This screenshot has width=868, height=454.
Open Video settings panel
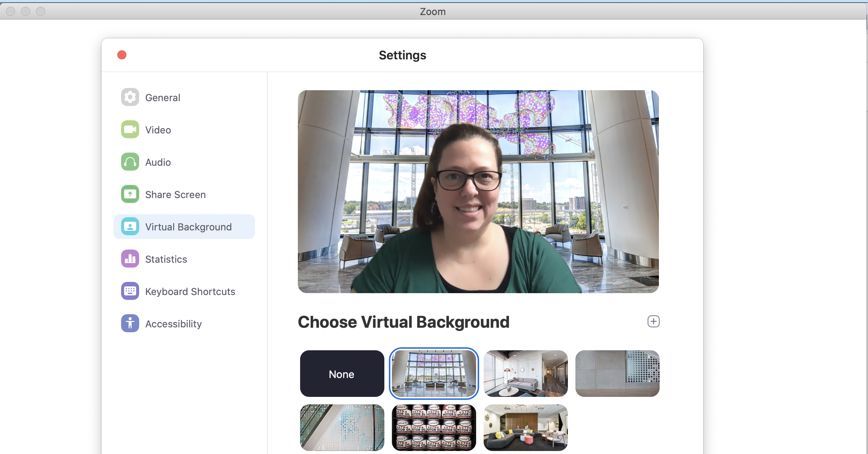[x=157, y=129]
